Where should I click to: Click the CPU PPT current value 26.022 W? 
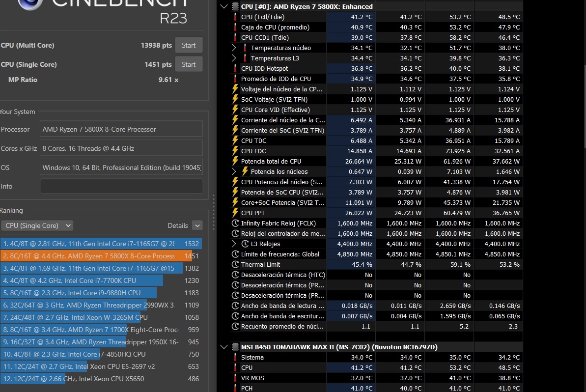click(x=359, y=213)
